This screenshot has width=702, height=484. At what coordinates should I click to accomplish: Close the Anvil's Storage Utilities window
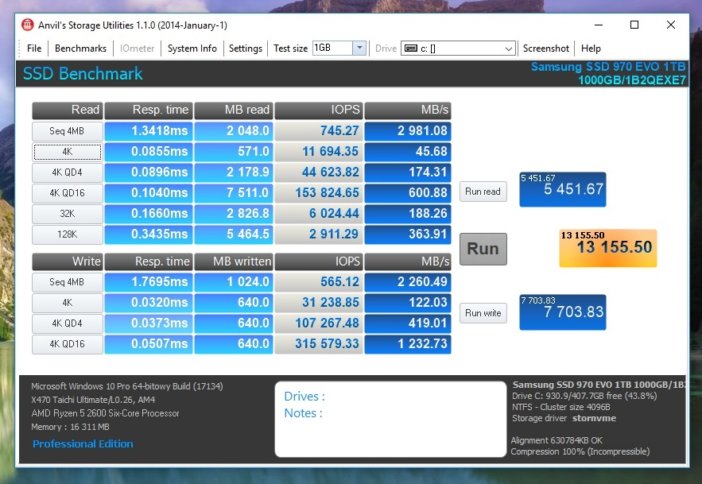click(x=671, y=25)
